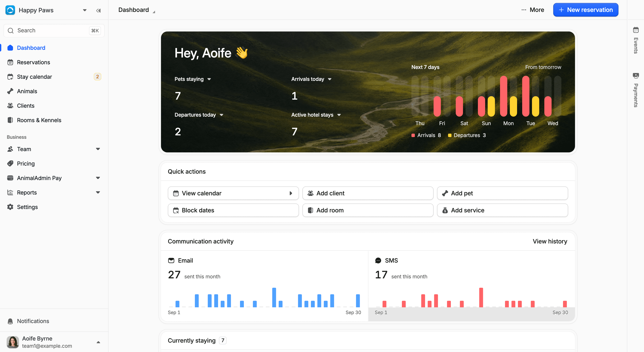Click the Settings gear icon

pyautogui.click(x=10, y=207)
